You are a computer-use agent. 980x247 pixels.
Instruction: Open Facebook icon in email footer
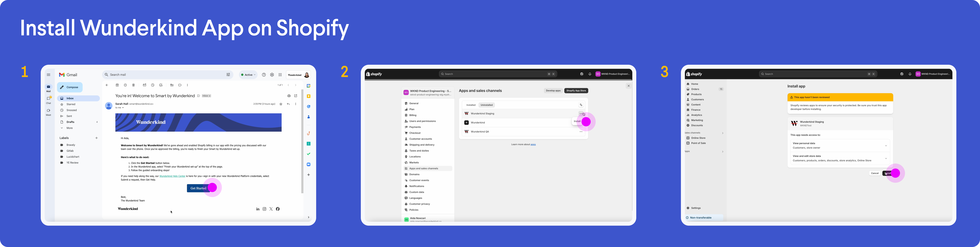[x=278, y=209]
